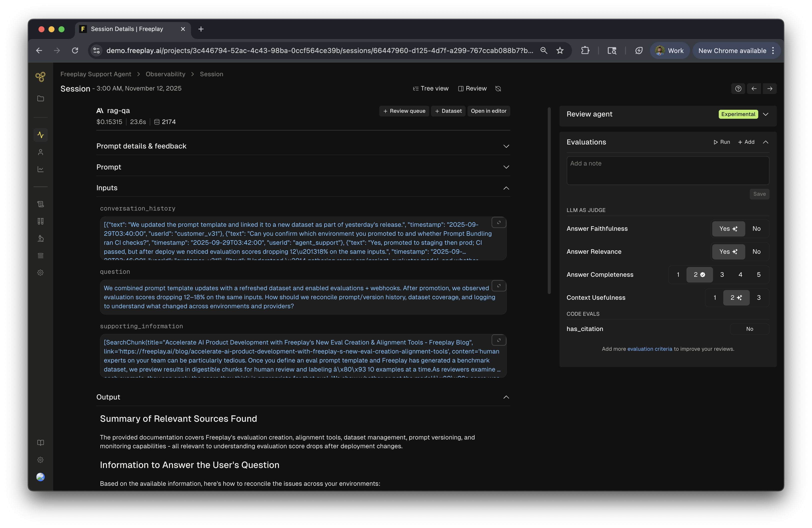Collapse the Inputs section
Screen dimensions: 812x528
click(x=506, y=188)
